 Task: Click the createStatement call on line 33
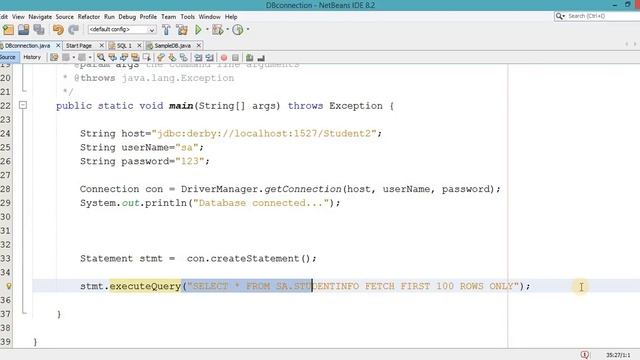click(255, 258)
